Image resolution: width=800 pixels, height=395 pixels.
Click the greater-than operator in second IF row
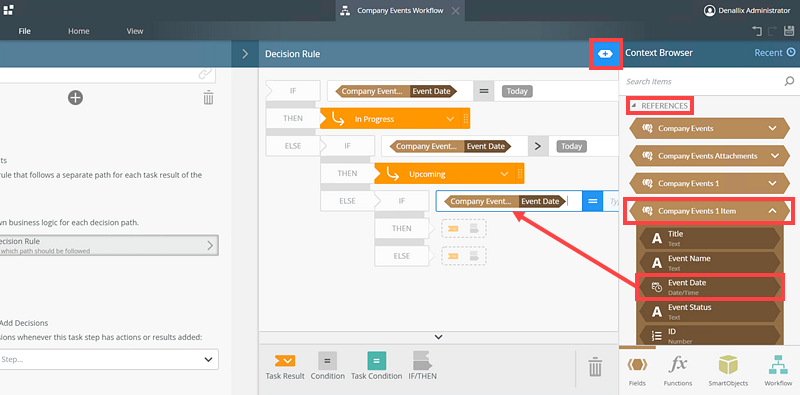pos(538,146)
